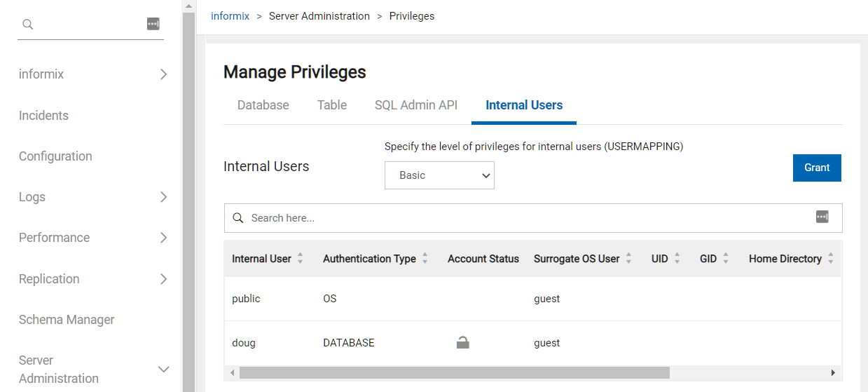Click the lock icon for user doug
Image resolution: width=868 pixels, height=392 pixels.
click(462, 343)
